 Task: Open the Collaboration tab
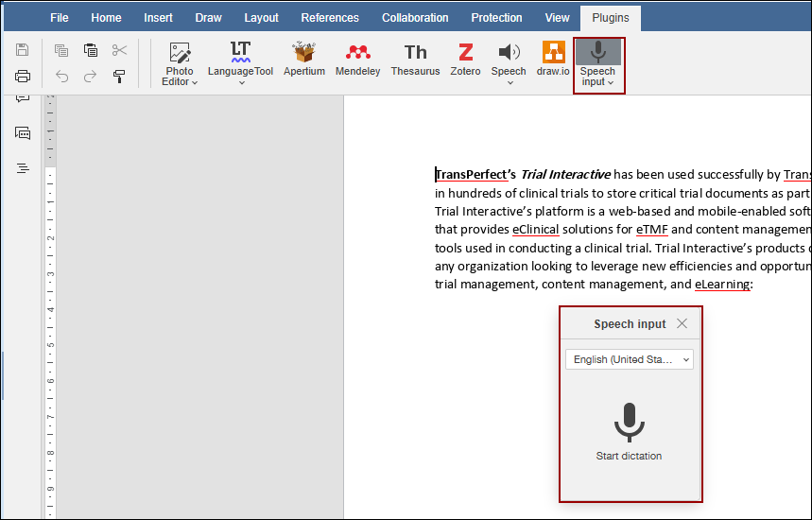click(415, 18)
